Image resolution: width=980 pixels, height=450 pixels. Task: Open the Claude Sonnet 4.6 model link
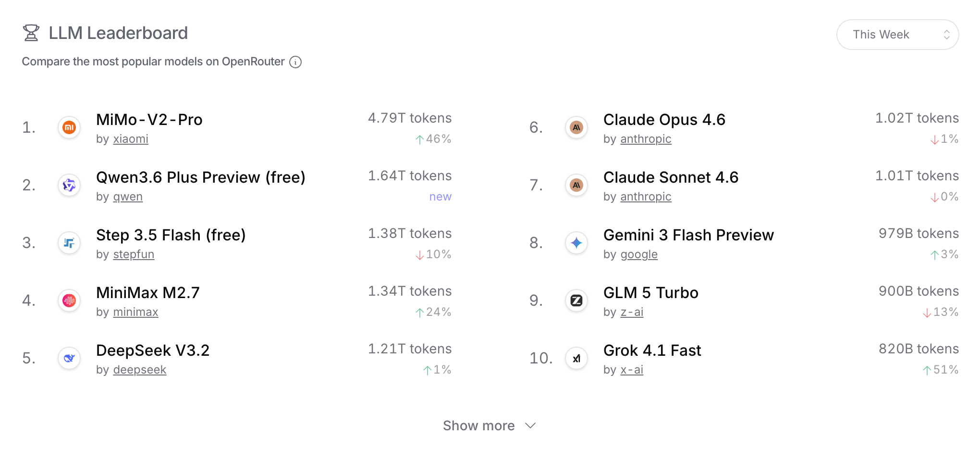pyautogui.click(x=671, y=177)
